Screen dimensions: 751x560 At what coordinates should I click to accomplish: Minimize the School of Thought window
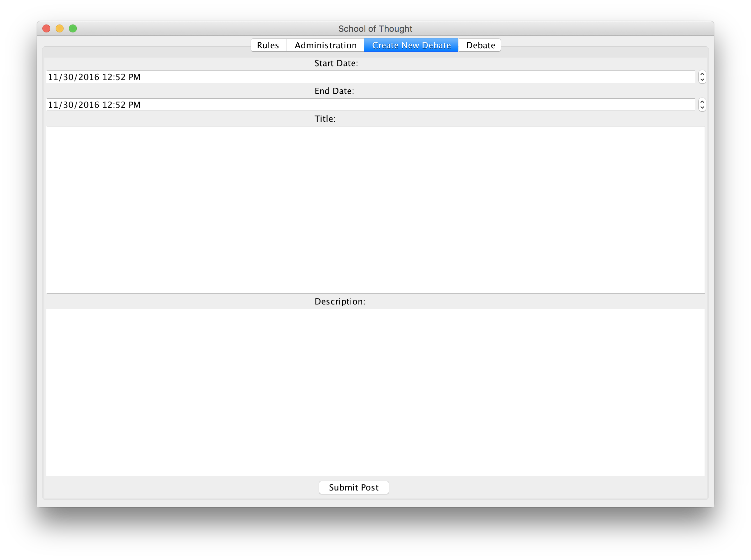point(60,28)
